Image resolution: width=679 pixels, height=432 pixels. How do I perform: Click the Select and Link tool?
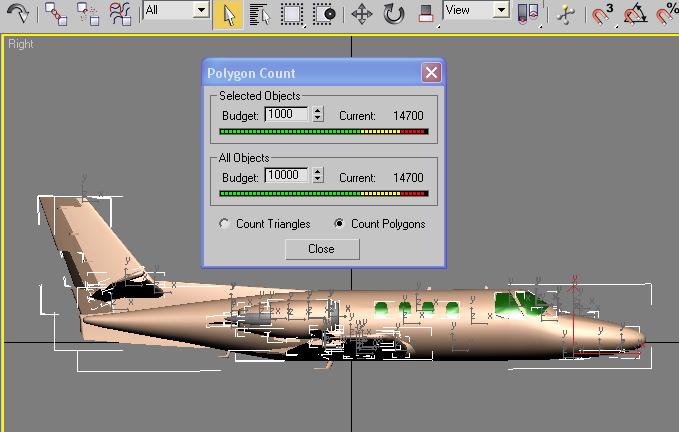point(56,13)
